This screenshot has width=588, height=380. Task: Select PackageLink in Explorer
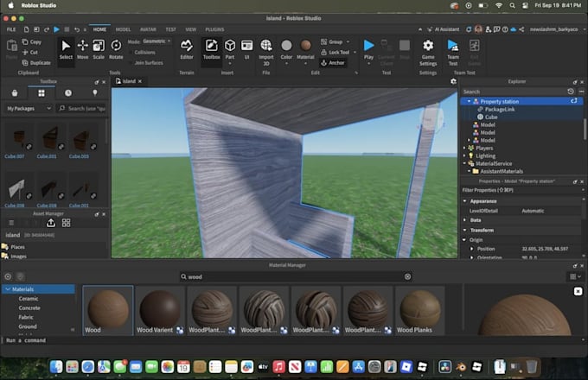tap(500, 110)
